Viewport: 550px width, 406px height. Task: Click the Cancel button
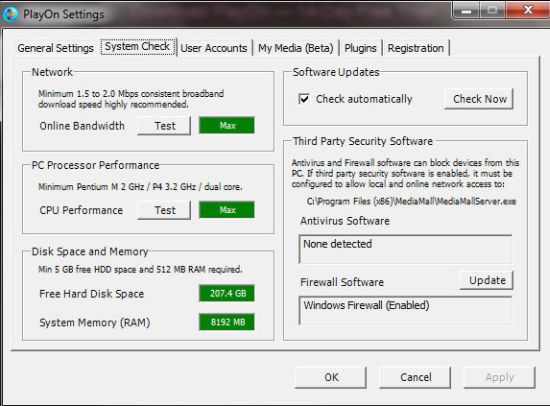(415, 377)
